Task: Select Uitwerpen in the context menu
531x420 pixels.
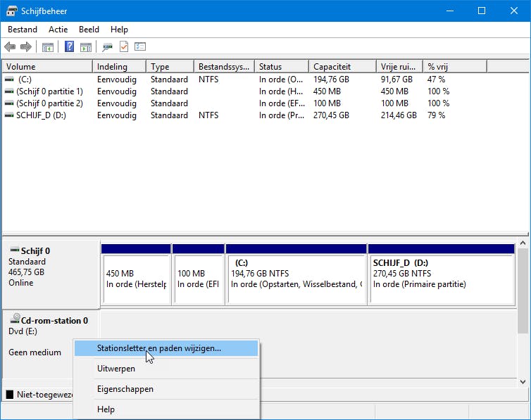Action: pyautogui.click(x=115, y=368)
